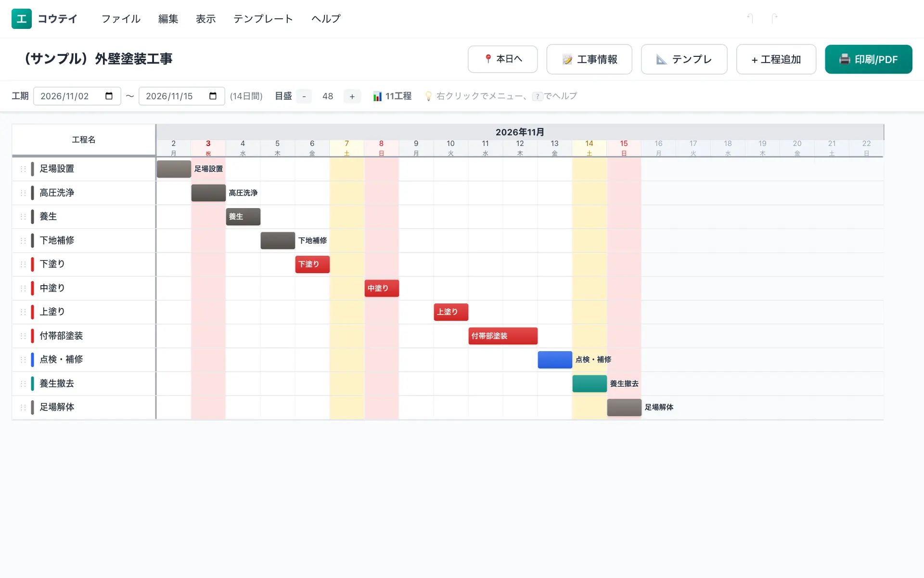Jump to today with 本日へ button

[503, 59]
